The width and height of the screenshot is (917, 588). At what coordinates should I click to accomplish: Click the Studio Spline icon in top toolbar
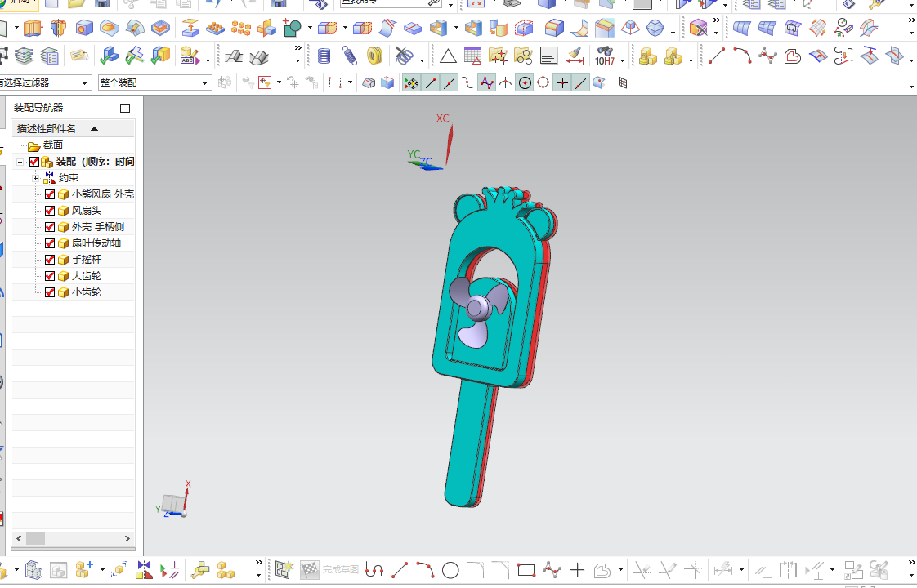point(767,56)
